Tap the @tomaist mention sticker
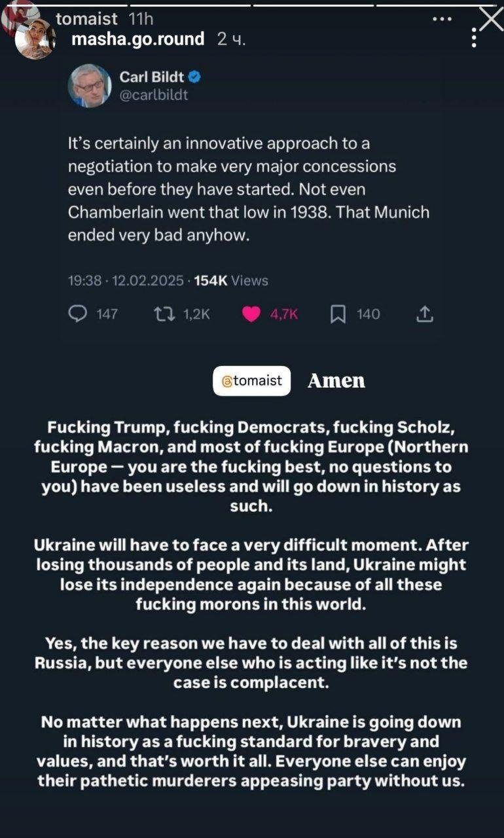 pos(251,380)
